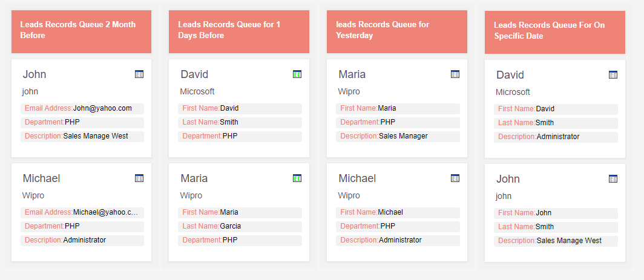This screenshot has width=644, height=280.
Task: Click Microsoft company text in Specific Date queue
Action: (x=513, y=92)
